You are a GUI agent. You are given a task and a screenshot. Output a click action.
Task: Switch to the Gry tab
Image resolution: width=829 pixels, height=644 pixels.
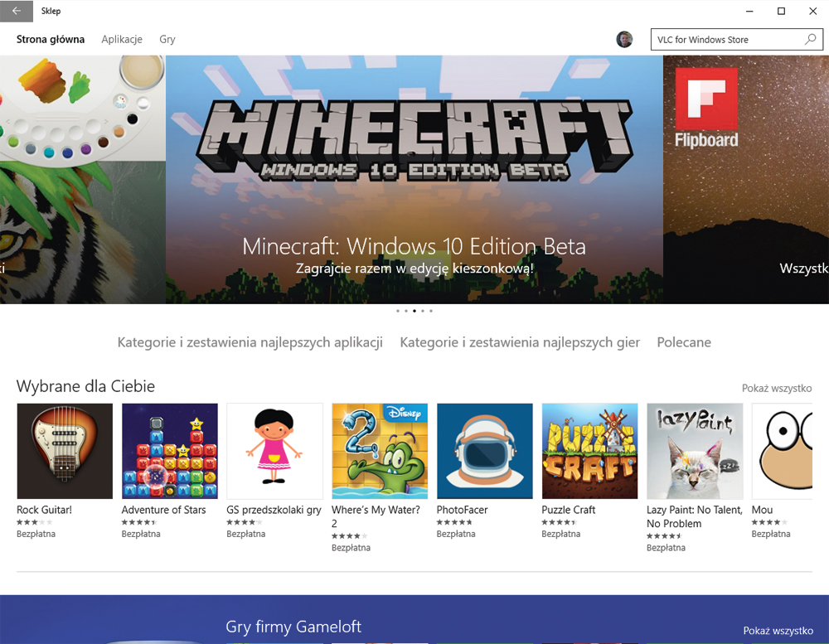(x=167, y=39)
